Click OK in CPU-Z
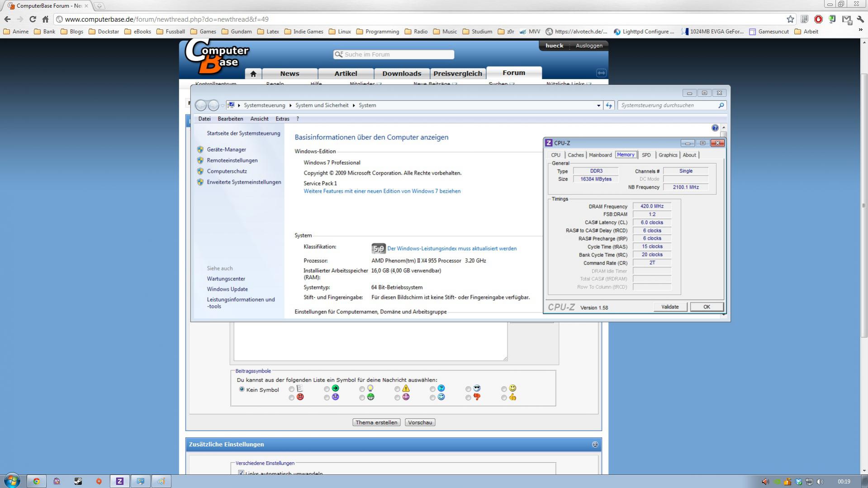868x488 pixels. [x=707, y=307]
